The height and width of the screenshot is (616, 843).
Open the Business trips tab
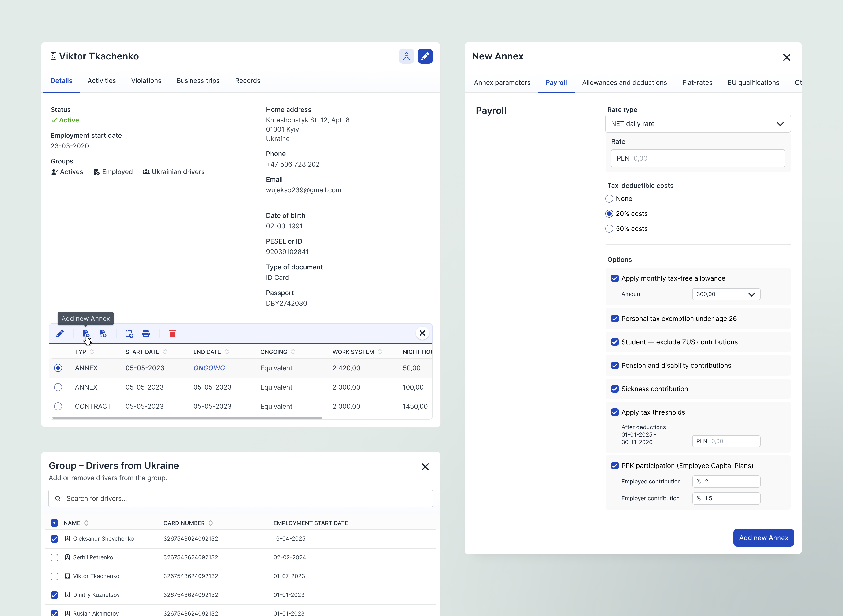198,81
